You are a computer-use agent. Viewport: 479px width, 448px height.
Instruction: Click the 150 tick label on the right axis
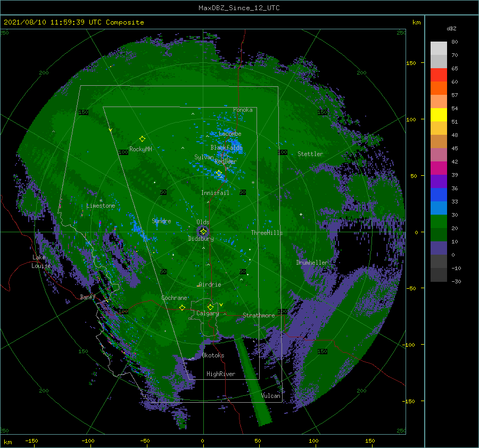pyautogui.click(x=411, y=63)
